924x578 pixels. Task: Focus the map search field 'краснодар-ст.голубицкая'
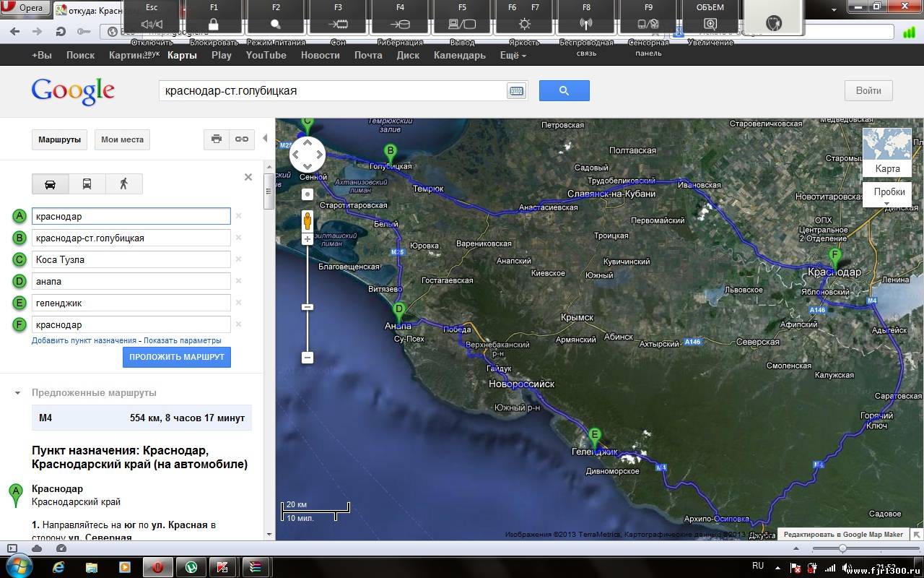coord(332,90)
